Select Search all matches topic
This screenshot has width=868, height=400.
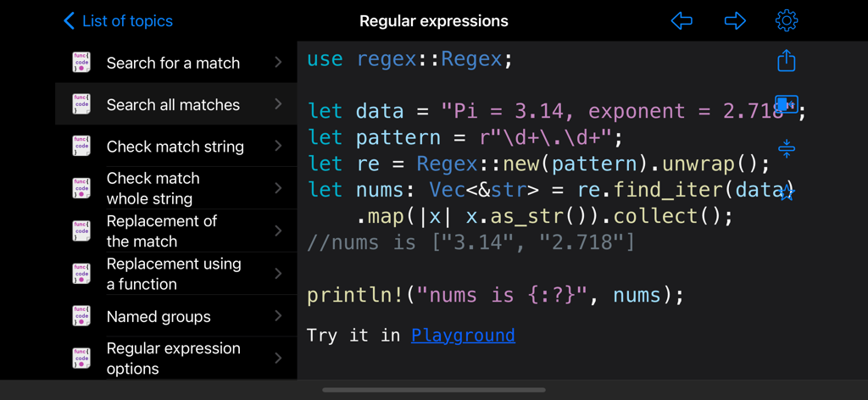(x=176, y=104)
